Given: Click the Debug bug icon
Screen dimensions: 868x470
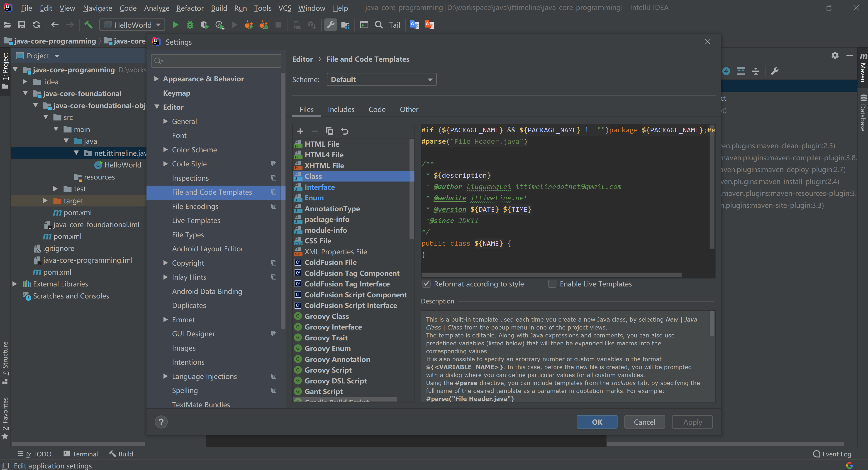Looking at the screenshot, I should pyautogui.click(x=190, y=25).
